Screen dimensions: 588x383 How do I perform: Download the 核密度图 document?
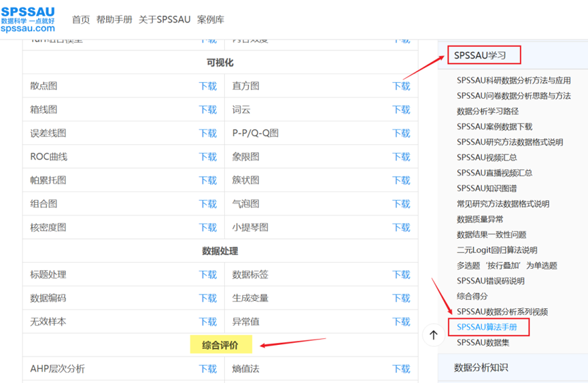[208, 228]
